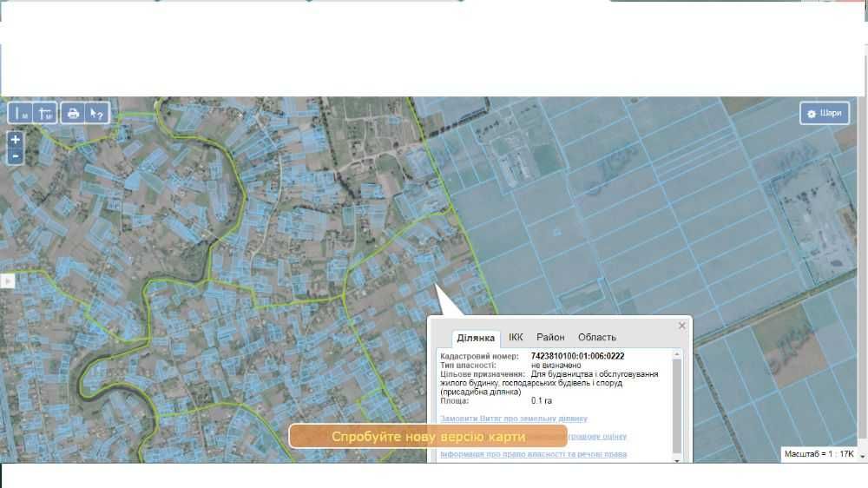Open the Шари layers panel
This screenshot has width=868, height=488.
[825, 113]
